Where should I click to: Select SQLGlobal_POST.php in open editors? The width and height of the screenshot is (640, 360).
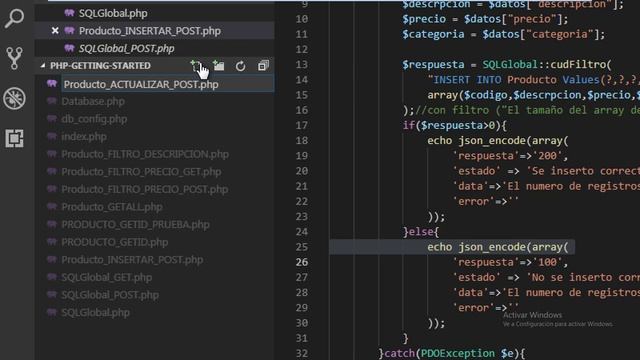click(x=127, y=49)
